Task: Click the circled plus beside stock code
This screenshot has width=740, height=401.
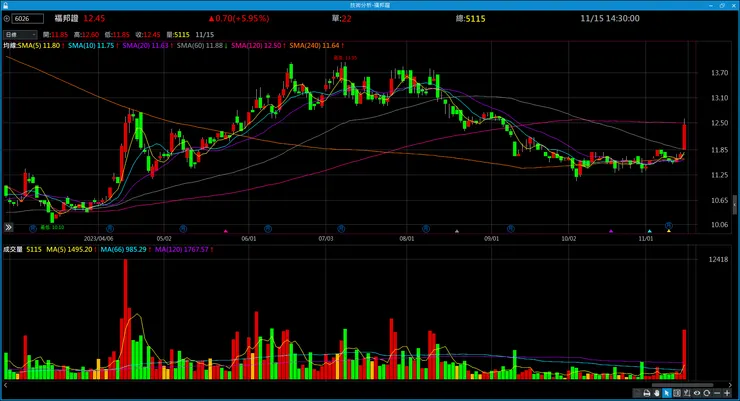Action: [x=7, y=19]
